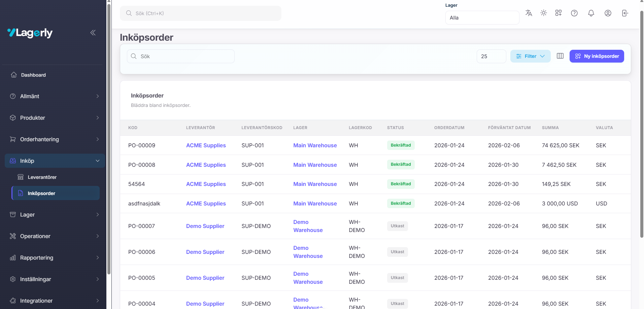Sort table by Orderdatum column header

tap(449, 128)
